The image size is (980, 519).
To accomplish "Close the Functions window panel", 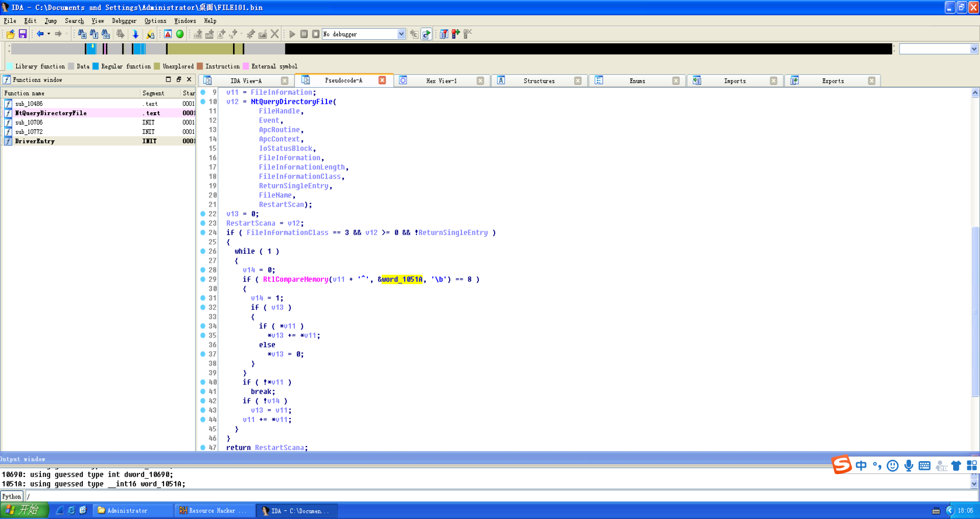I will (x=189, y=79).
